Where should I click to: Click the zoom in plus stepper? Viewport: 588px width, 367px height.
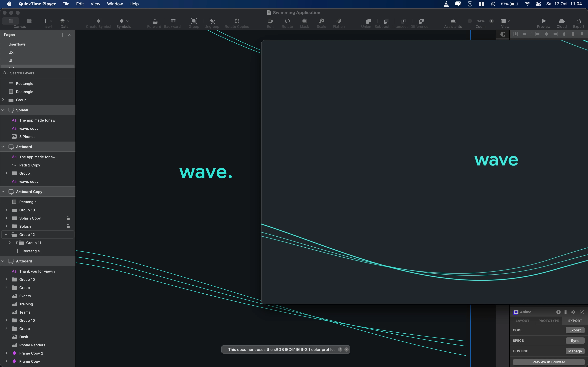(491, 21)
